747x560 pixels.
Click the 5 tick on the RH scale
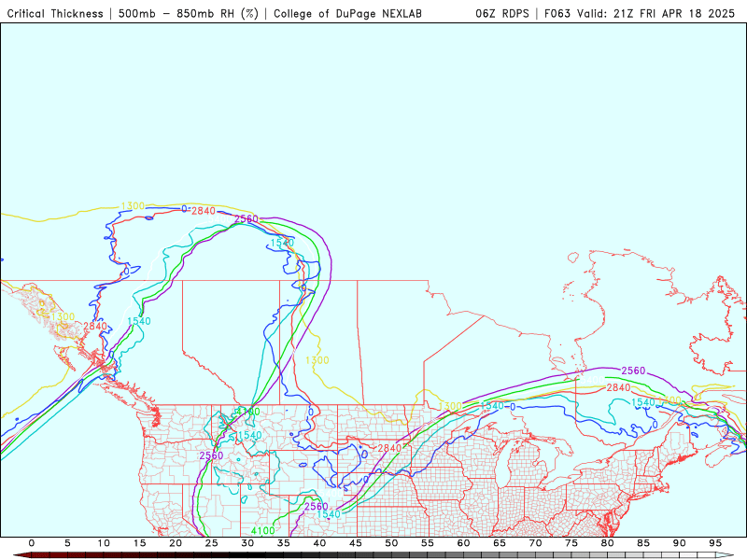(x=67, y=543)
